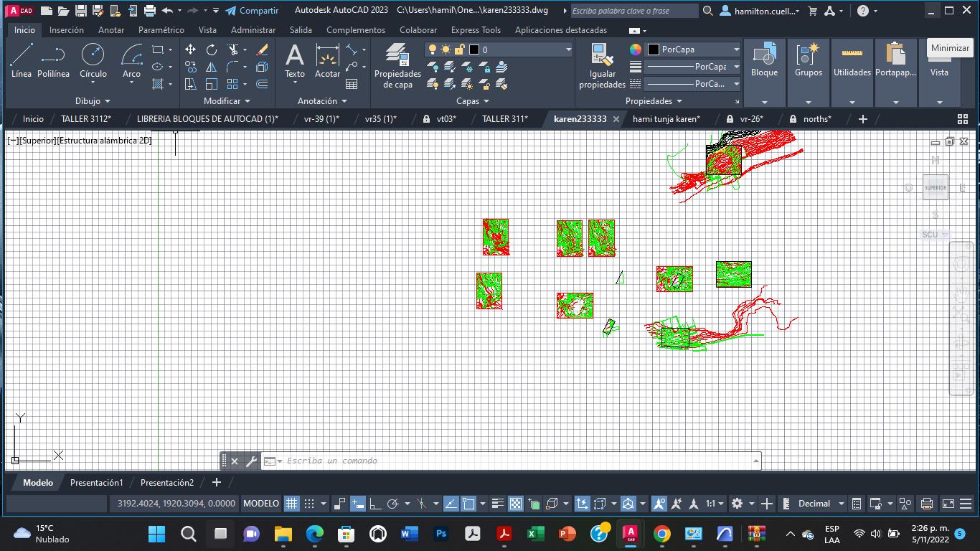This screenshot has height=551, width=980.
Task: Click the command line input field
Action: 517,461
